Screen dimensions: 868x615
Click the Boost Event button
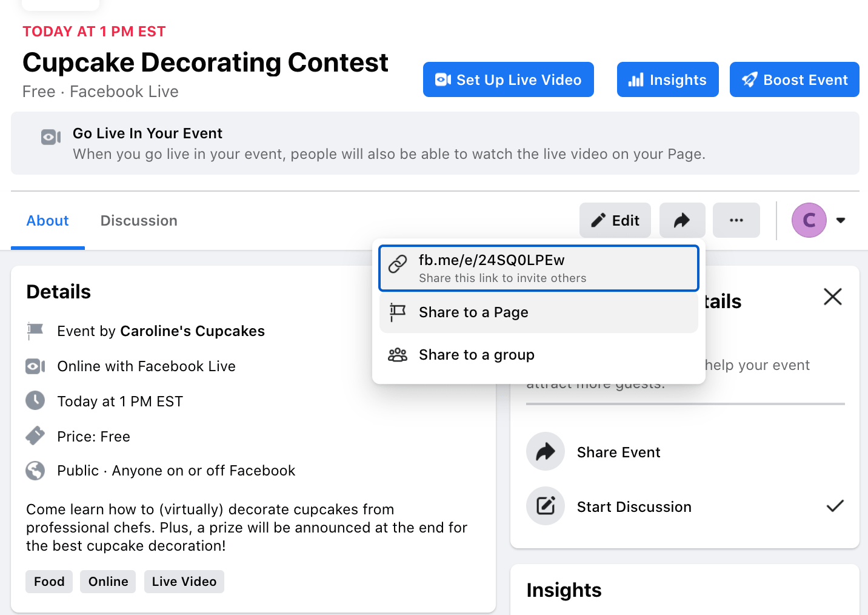(794, 79)
